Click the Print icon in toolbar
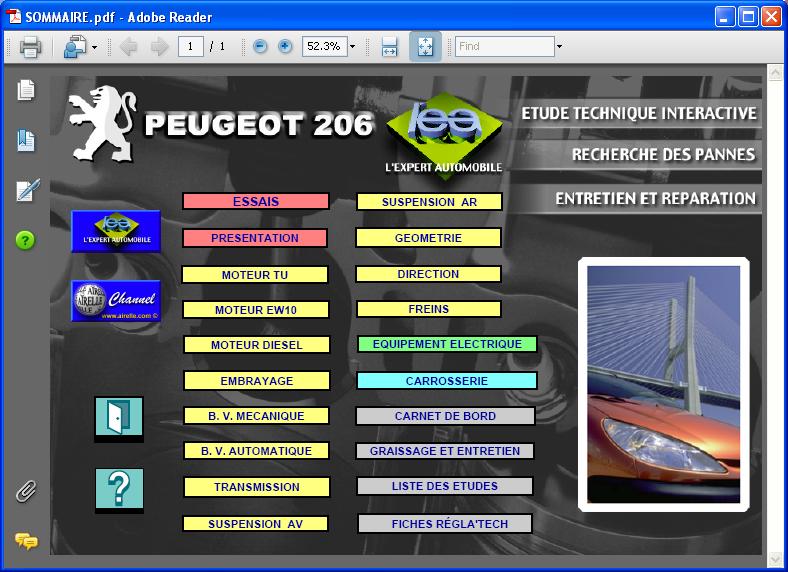The height and width of the screenshot is (572, 788). 30,47
